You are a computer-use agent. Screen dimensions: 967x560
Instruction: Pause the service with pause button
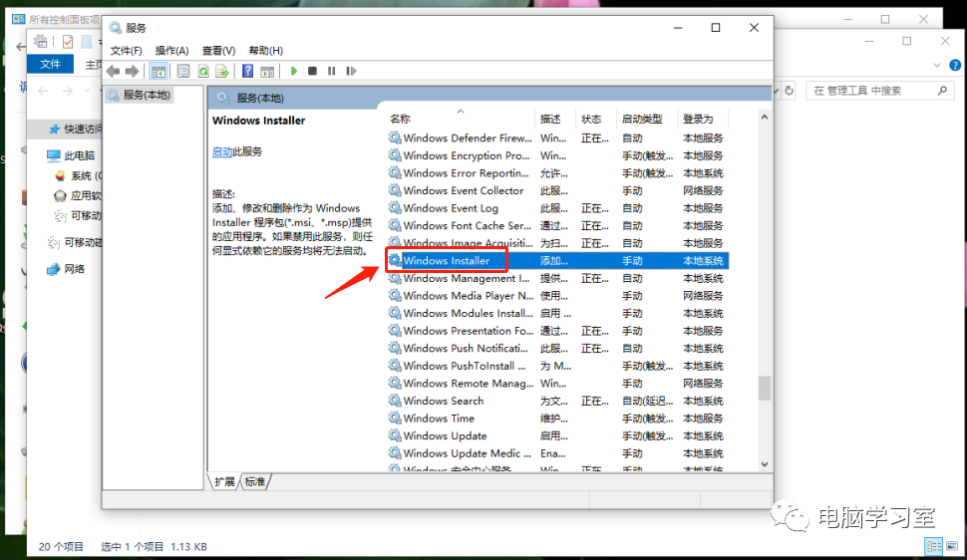(x=331, y=71)
